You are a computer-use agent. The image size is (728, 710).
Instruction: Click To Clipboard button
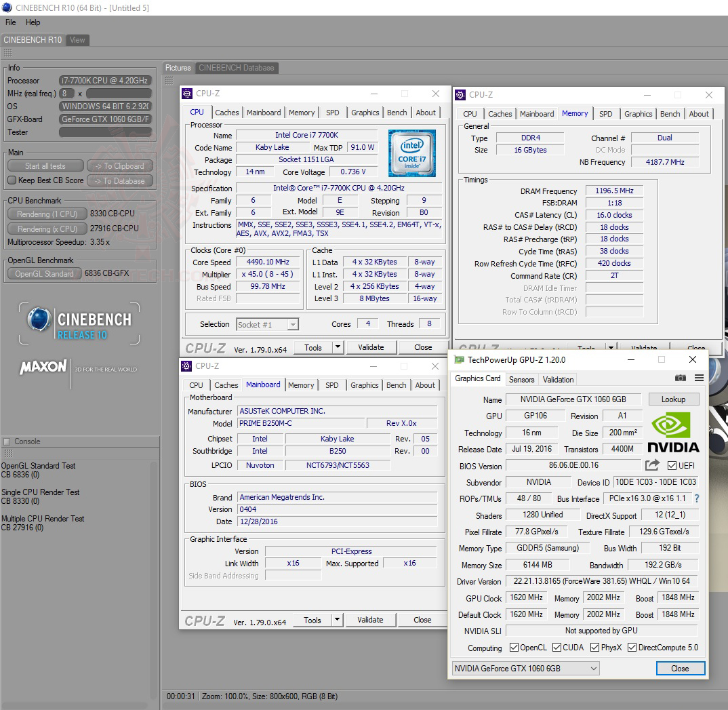[x=120, y=165]
